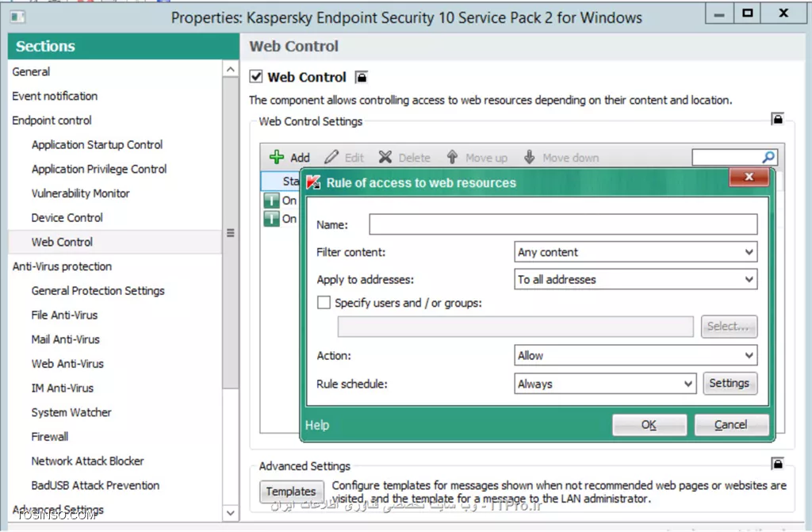Open the Filter content dropdown
Viewport: 812px width, 532px height.
click(635, 252)
